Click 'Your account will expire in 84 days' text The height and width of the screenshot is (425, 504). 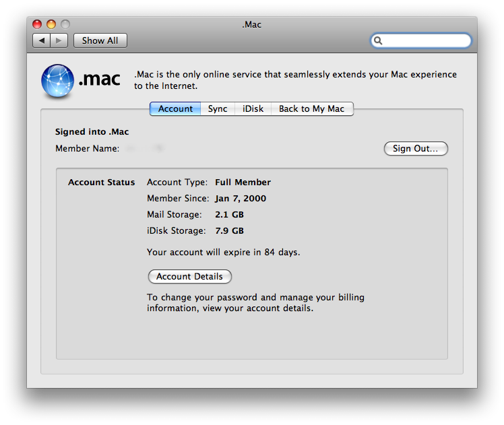[224, 252]
